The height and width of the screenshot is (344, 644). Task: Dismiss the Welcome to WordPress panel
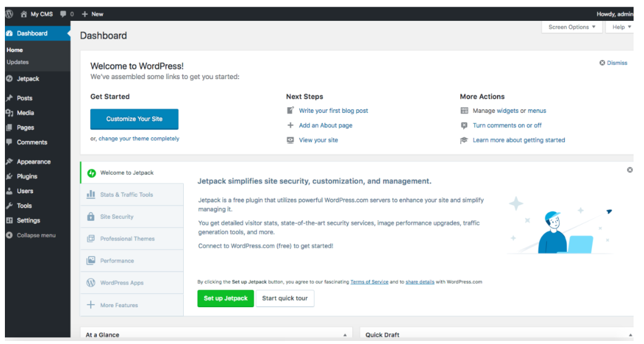pos(613,63)
